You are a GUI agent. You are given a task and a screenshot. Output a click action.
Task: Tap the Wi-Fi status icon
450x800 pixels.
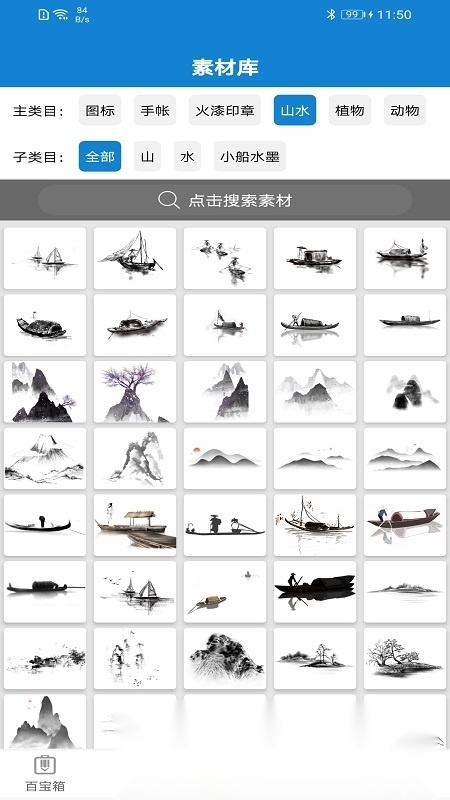(x=61, y=14)
